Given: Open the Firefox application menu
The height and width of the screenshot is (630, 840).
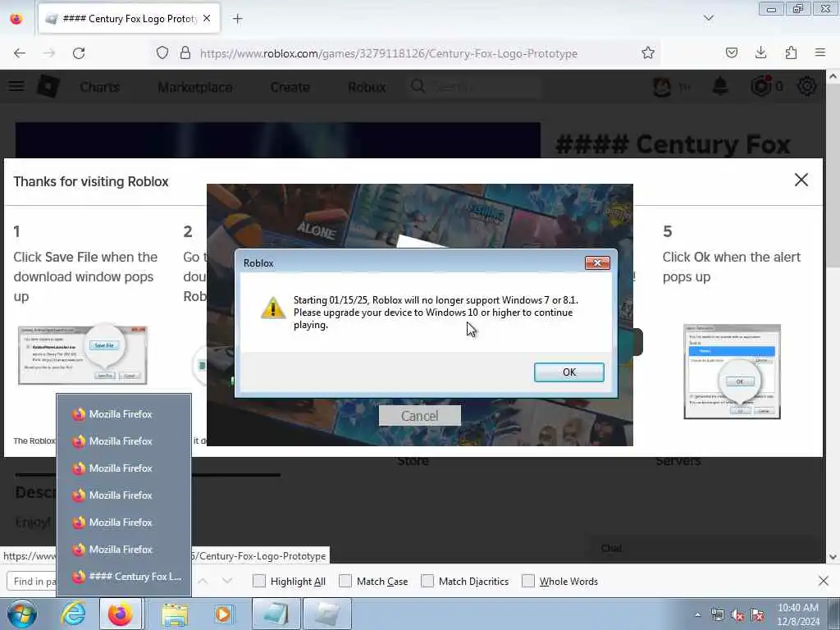Looking at the screenshot, I should click(820, 52).
